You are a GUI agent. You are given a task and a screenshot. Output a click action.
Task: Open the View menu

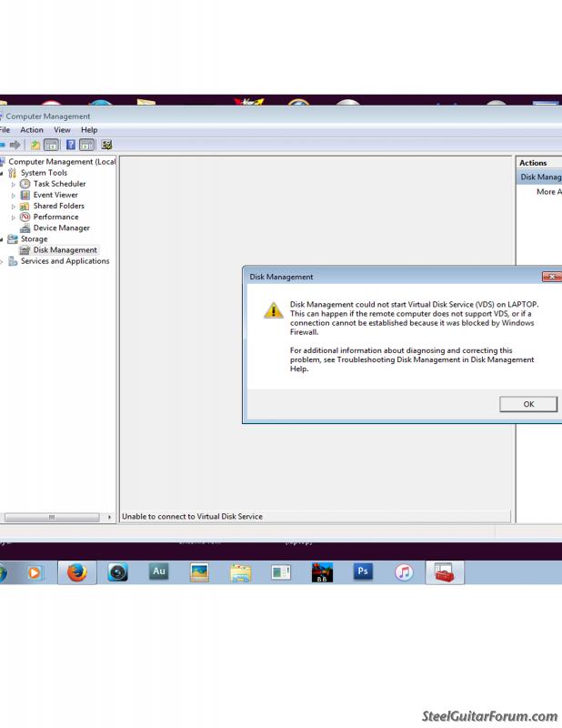[62, 130]
